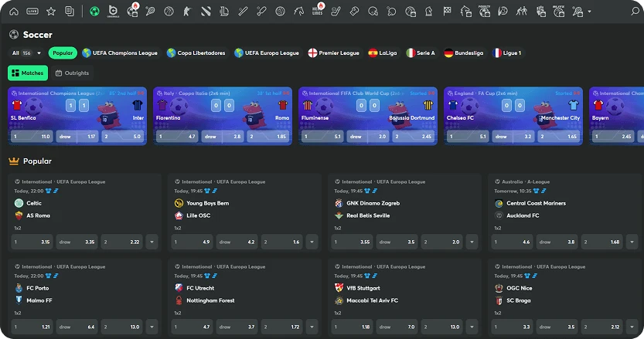644x339 pixels.
Task: Select the tennis racket sport icon
Action: click(150, 12)
